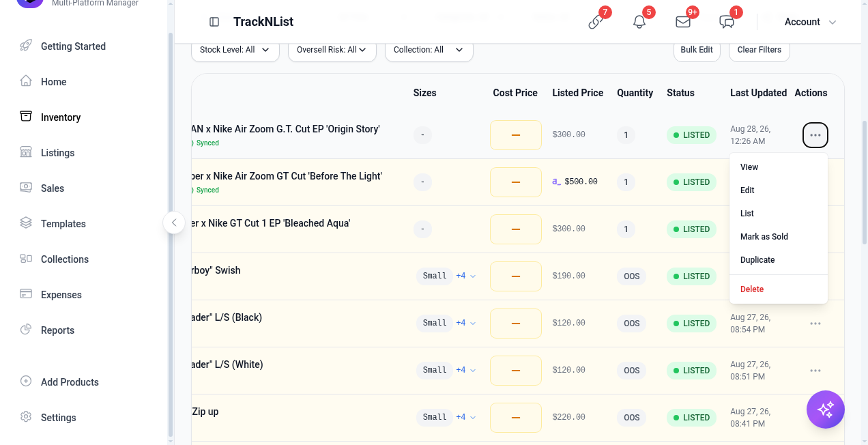The width and height of the screenshot is (868, 445).
Task: Click the 'Bleached Aqua' product name
Action: (x=271, y=223)
